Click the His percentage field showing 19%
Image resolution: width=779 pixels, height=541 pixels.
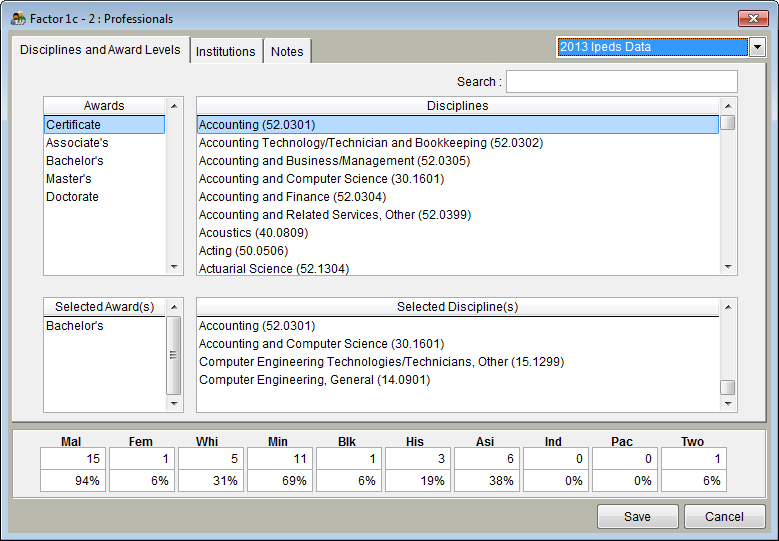pyautogui.click(x=418, y=481)
